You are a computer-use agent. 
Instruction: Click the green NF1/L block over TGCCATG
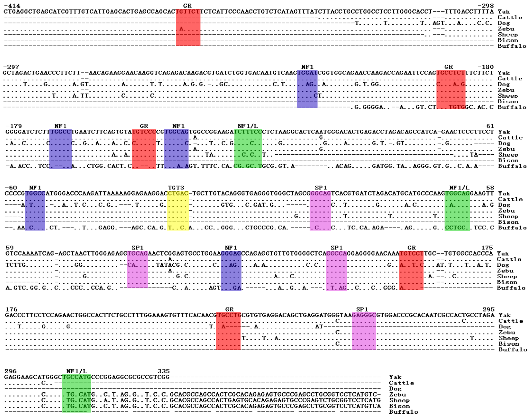click(77, 394)
